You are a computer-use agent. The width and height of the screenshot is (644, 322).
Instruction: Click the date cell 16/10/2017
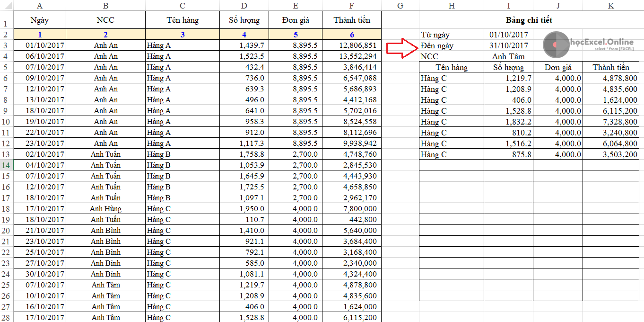pos(40,307)
